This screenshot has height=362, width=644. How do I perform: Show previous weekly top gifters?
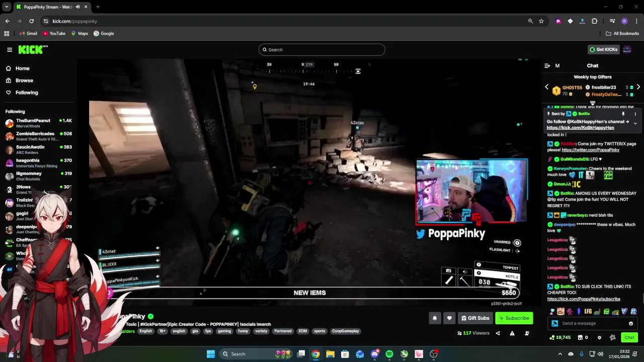pyautogui.click(x=547, y=87)
